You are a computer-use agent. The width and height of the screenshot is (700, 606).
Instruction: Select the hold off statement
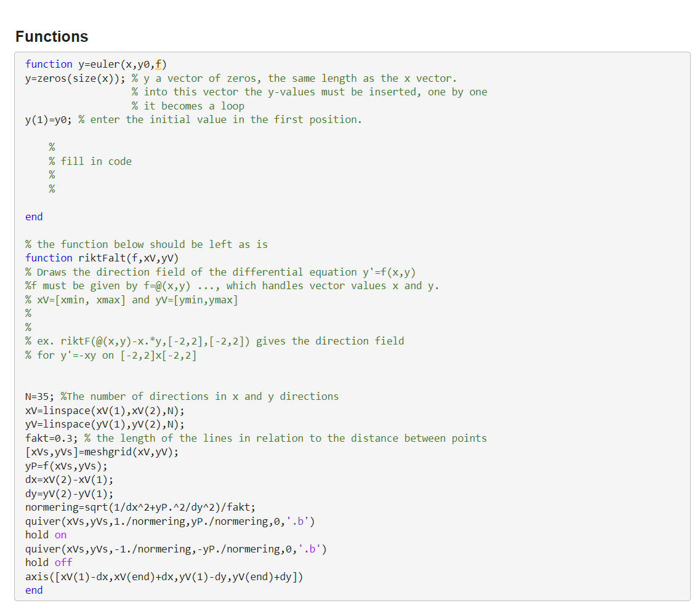pos(46,562)
